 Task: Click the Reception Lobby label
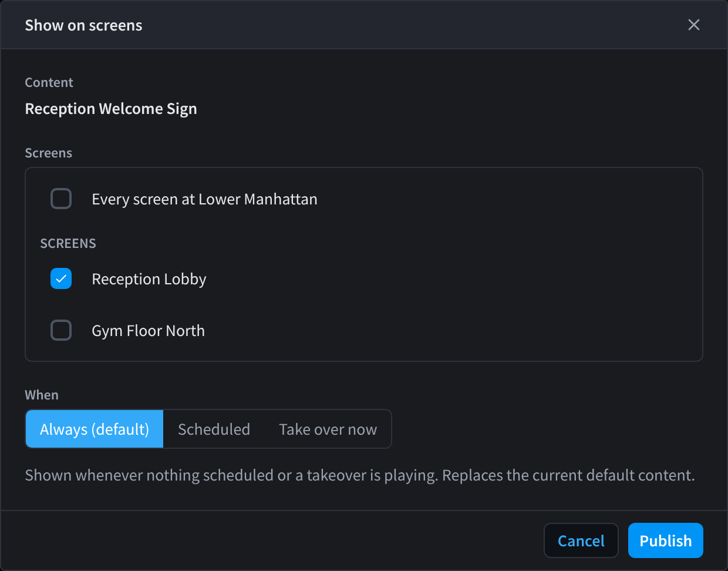pos(149,279)
